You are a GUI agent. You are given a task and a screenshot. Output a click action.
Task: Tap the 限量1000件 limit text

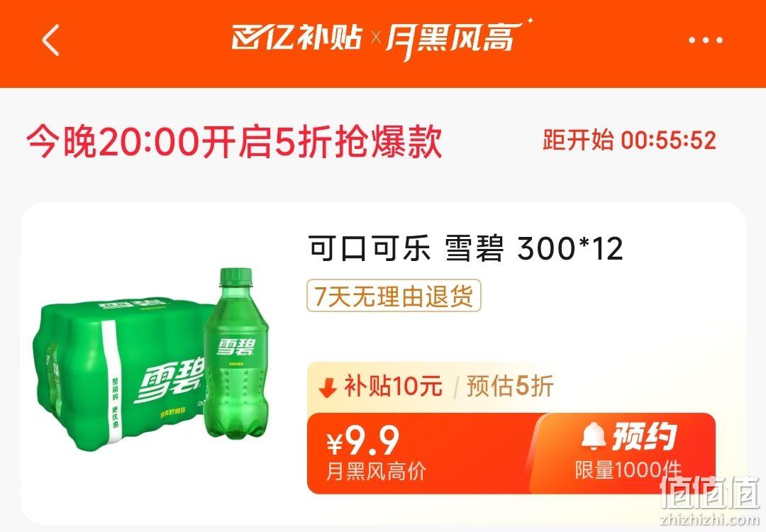click(x=628, y=470)
